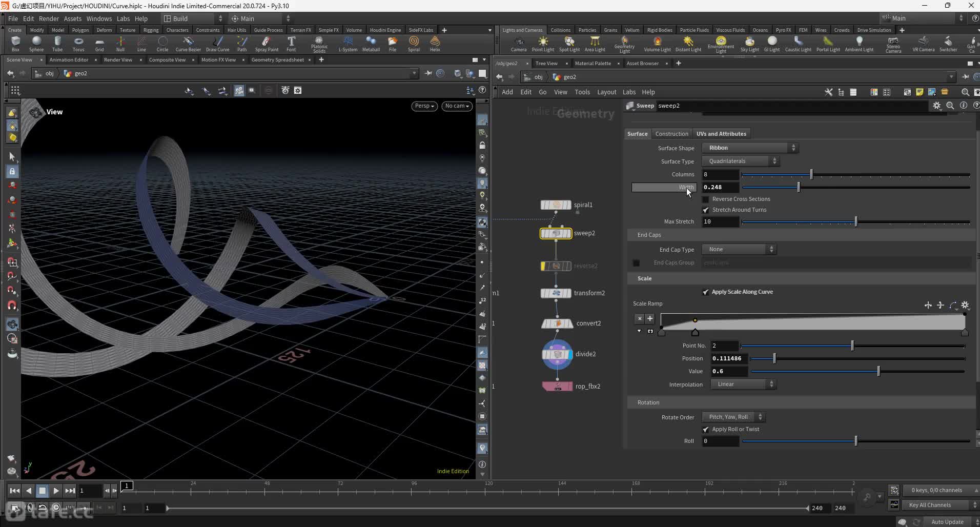Add a point to Scale Ramp
This screenshot has width=980, height=527.
pos(650,319)
